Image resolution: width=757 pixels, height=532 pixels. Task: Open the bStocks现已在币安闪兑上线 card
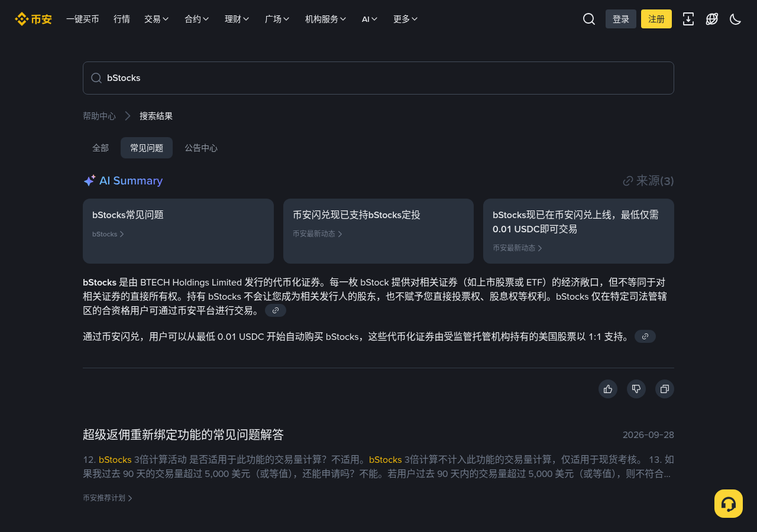578,231
